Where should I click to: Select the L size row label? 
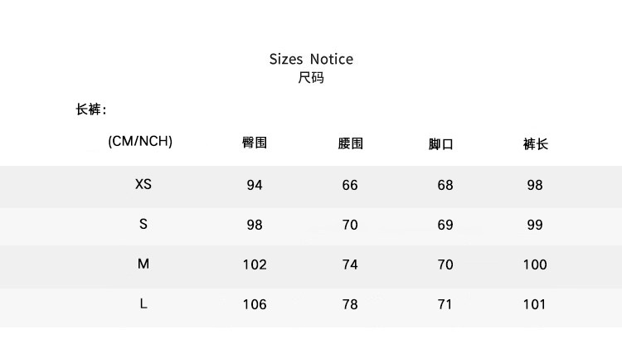(143, 303)
